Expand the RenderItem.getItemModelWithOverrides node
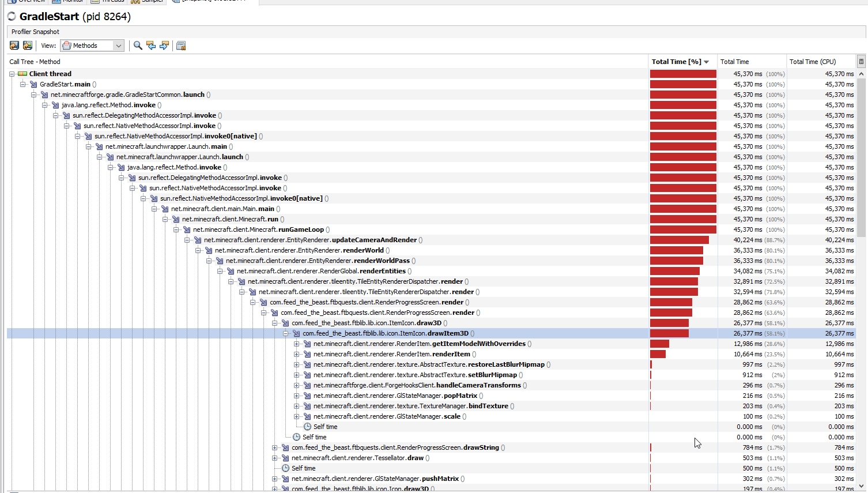Screen dimensions: 868x493 click(296, 344)
